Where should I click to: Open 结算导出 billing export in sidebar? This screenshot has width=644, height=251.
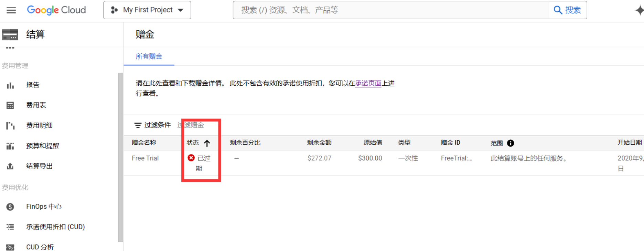(x=39, y=166)
